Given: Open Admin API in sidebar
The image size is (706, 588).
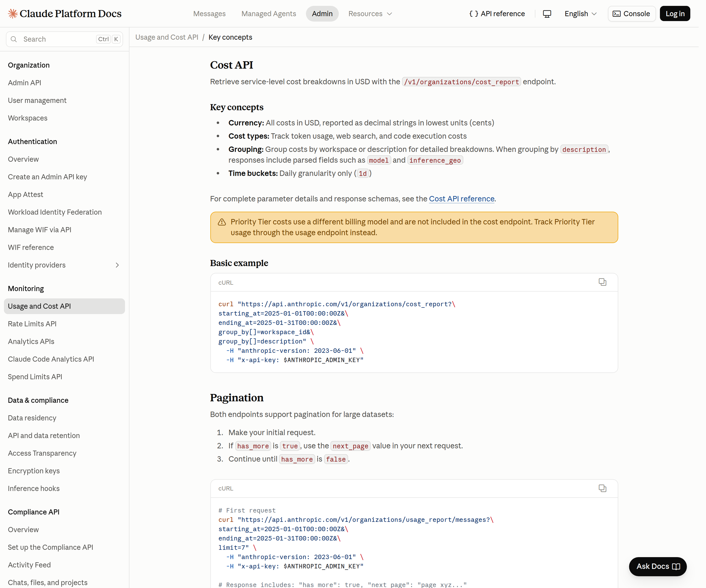Looking at the screenshot, I should [25, 84].
